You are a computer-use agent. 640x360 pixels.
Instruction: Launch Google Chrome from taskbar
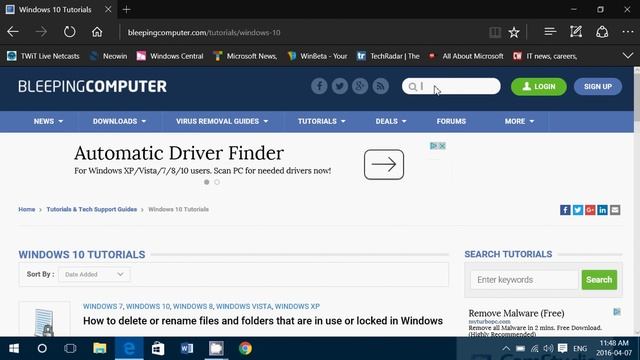tap(245, 348)
